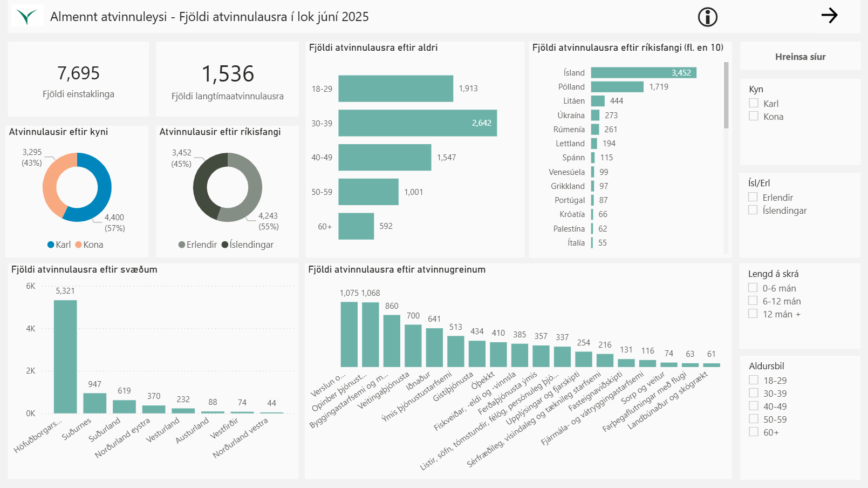Screen dimensions: 868x488
Task: Click the Kona legend marker
Action: 79,245
